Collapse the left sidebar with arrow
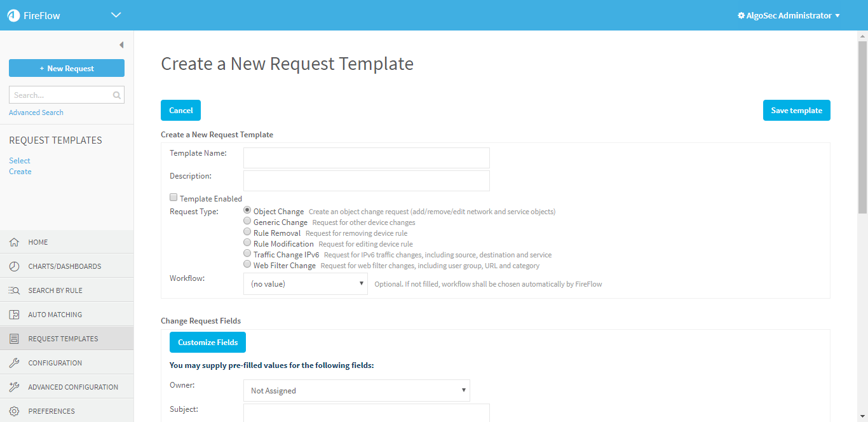This screenshot has height=422, width=868. pos(121,45)
